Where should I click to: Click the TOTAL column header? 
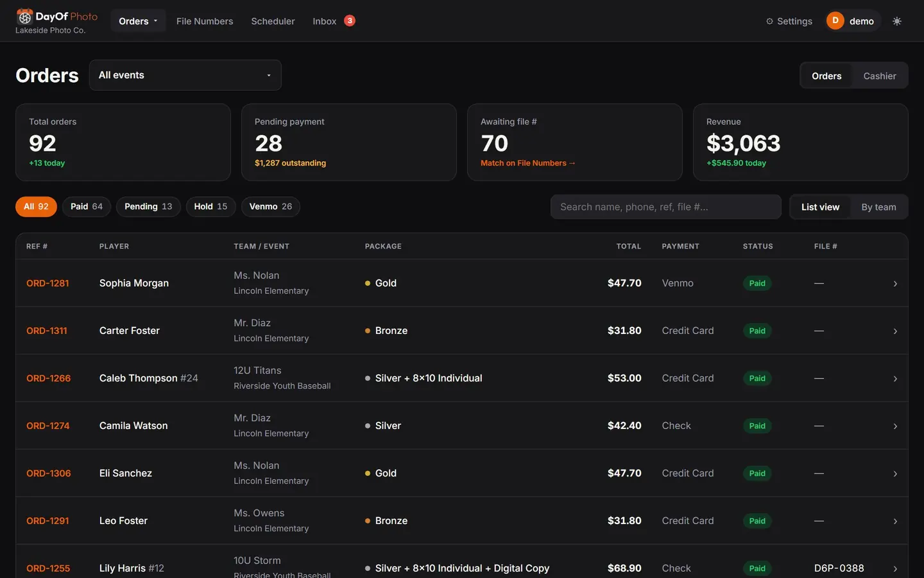coord(629,247)
